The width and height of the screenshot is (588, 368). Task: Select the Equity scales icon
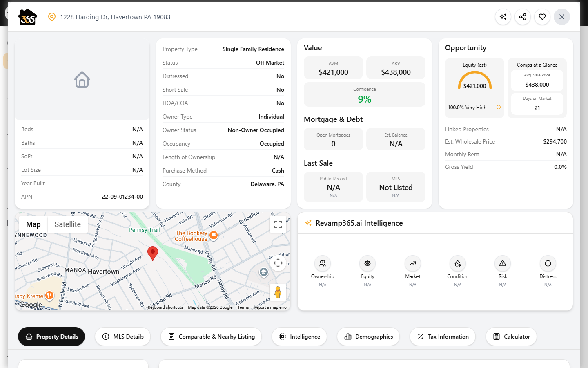point(367,263)
